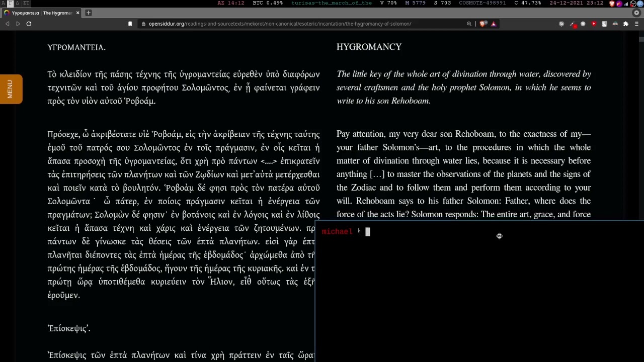644x362 pixels.
Task: Click the grey square extension icon
Action: [x=604, y=24]
